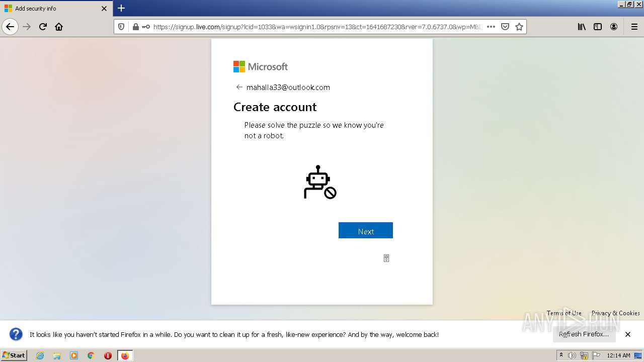Click the Refresh Firefox button

584,334
